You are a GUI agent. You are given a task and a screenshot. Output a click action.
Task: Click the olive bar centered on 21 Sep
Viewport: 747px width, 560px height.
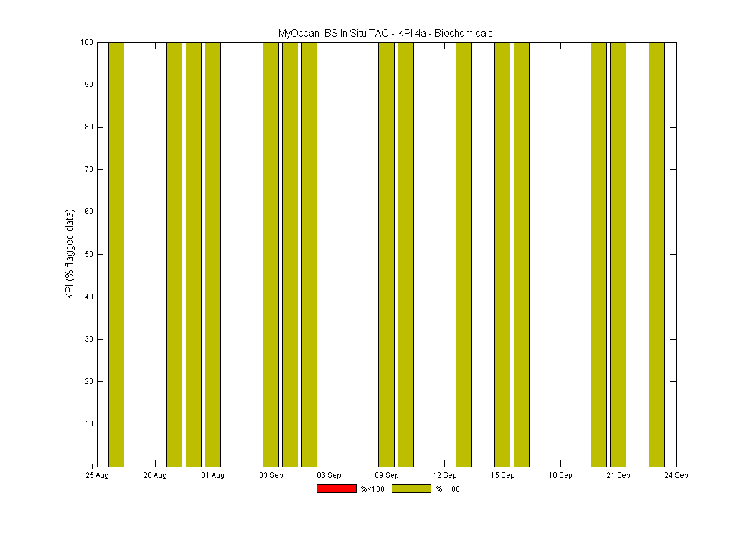[618, 254]
